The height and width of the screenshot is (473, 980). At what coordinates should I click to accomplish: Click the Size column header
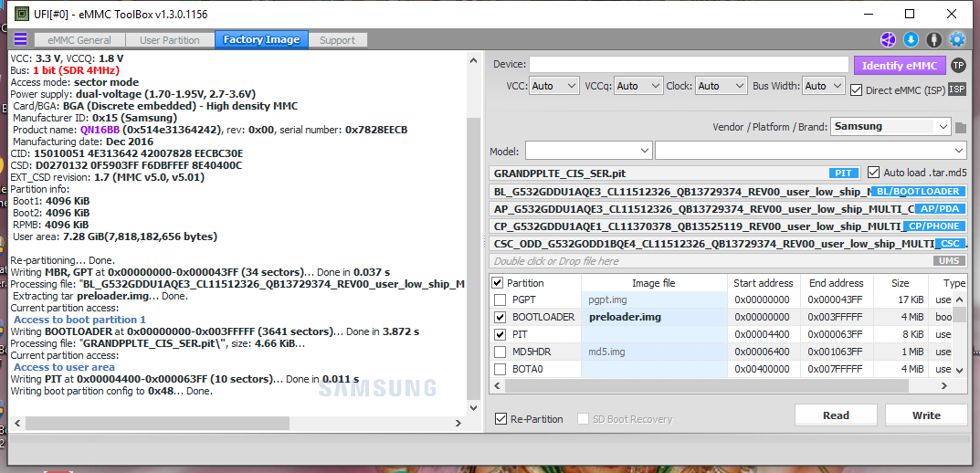click(x=900, y=283)
